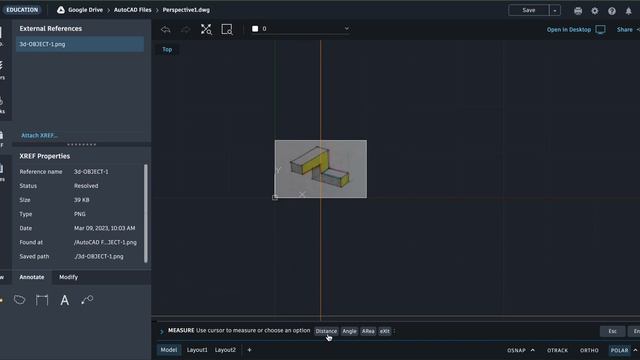Select the Revision Cloud tool
Viewport: 640px width, 360px height.
(x=19, y=300)
